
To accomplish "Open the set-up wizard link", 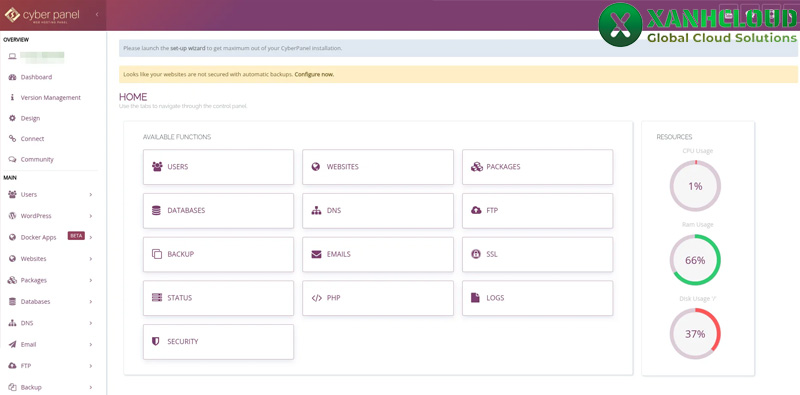I will point(188,48).
